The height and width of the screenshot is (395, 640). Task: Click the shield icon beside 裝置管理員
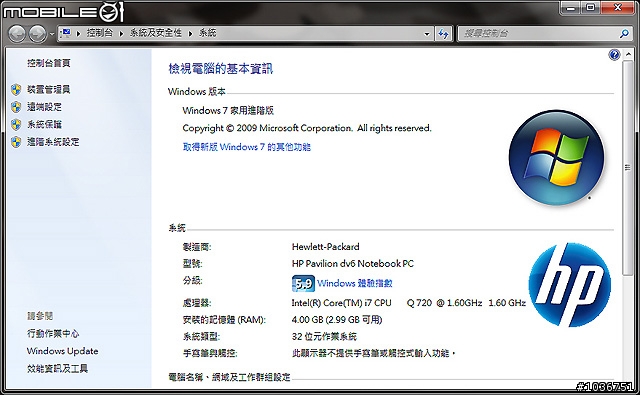(16, 89)
